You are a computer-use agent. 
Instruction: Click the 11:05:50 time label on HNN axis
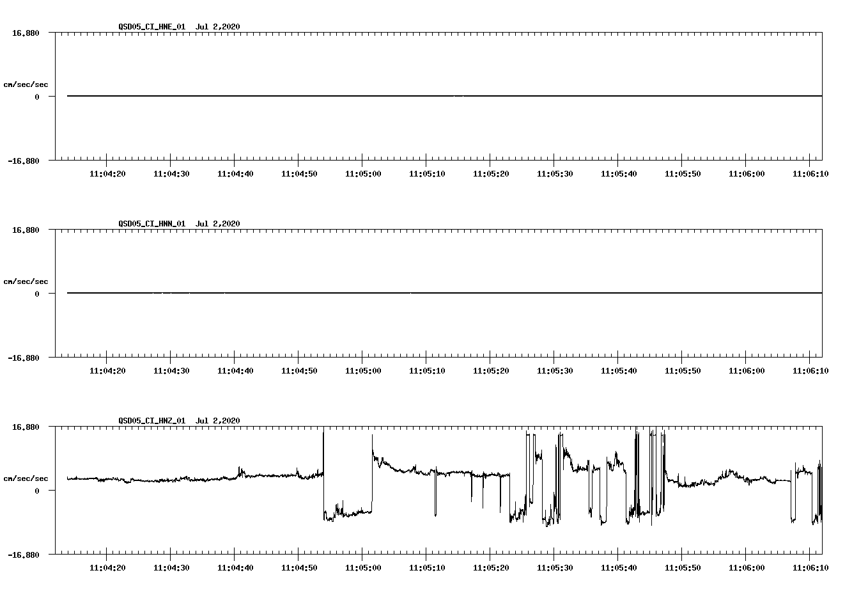(x=682, y=371)
